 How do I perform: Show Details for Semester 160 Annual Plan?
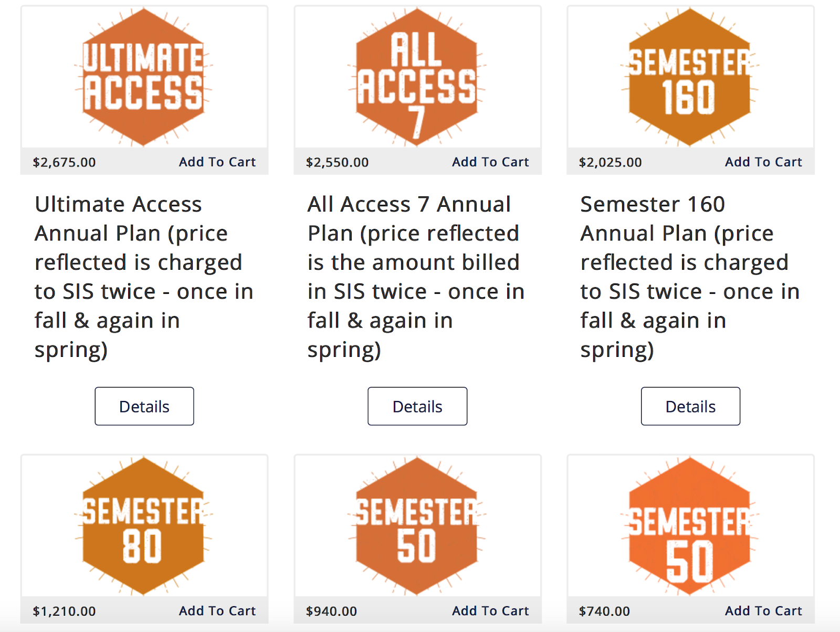click(x=690, y=406)
